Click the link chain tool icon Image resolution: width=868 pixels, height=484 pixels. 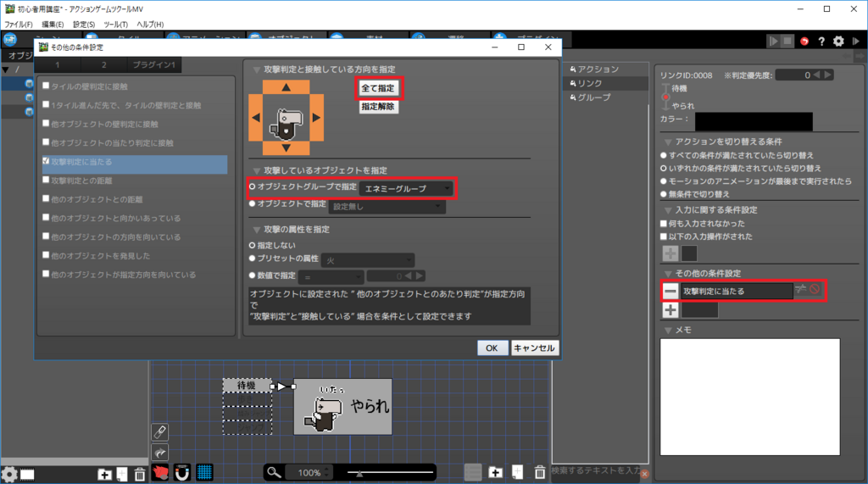click(x=160, y=432)
